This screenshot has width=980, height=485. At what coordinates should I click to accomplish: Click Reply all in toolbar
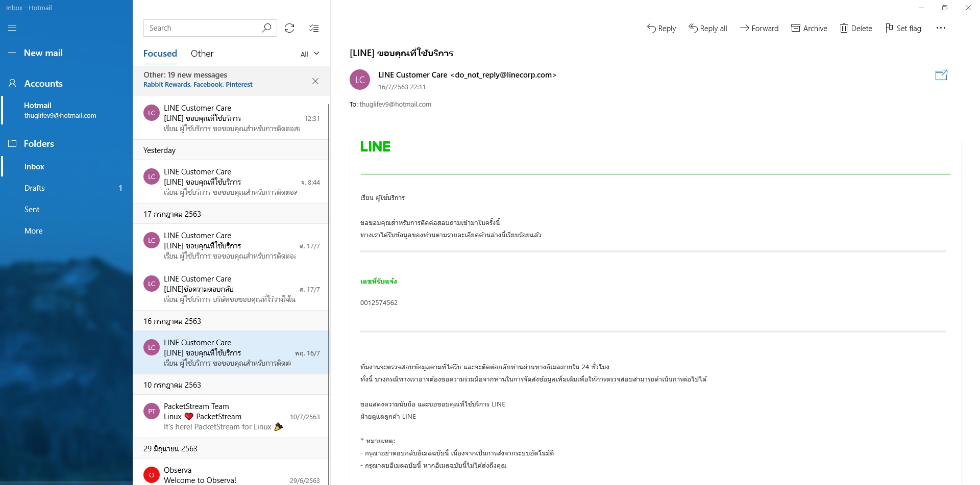pyautogui.click(x=708, y=29)
